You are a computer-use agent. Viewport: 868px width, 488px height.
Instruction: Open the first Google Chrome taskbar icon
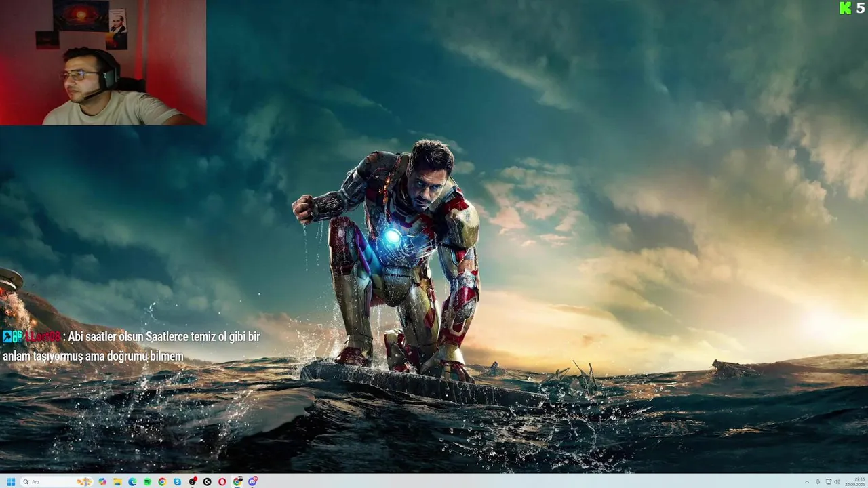click(162, 482)
